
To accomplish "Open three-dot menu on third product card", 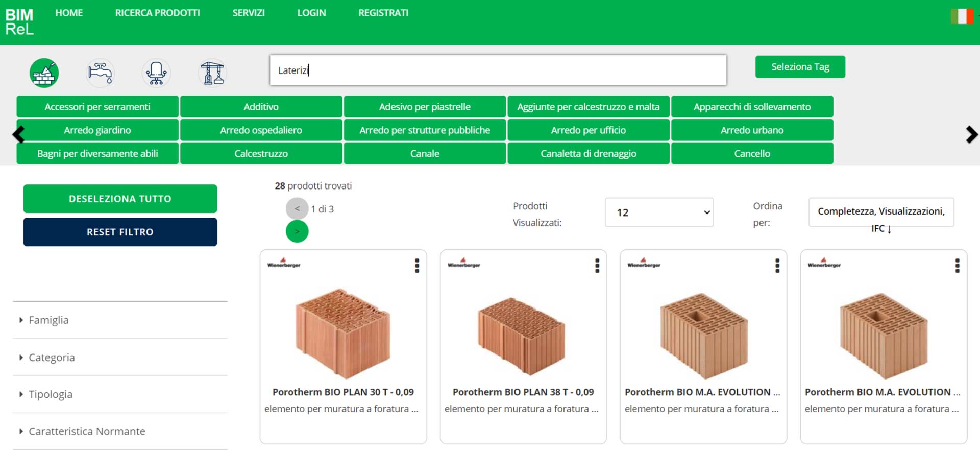I will (777, 266).
